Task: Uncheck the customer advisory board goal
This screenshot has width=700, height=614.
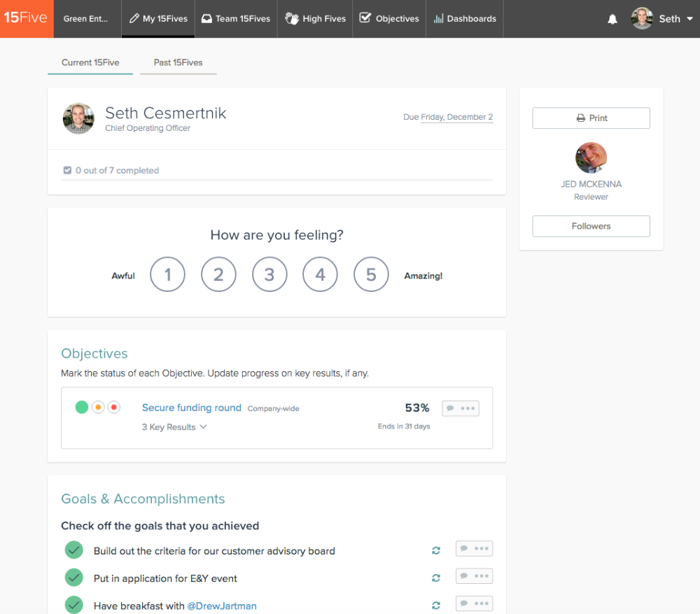Action: [x=74, y=550]
